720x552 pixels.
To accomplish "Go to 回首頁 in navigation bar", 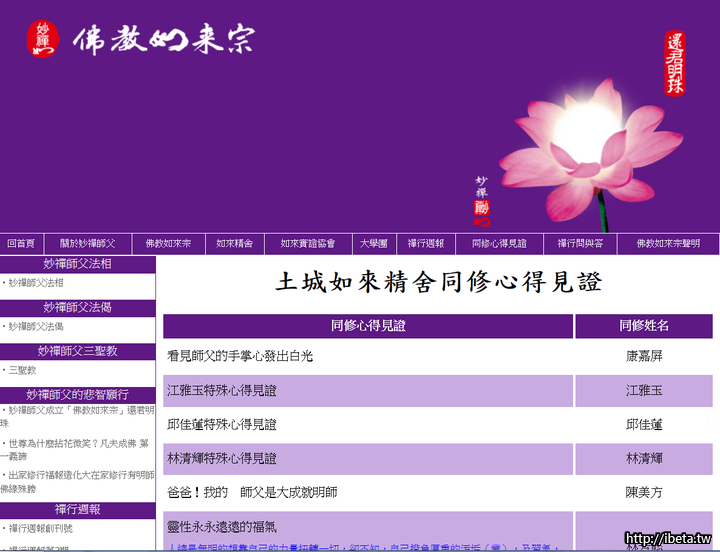I will click(21, 244).
